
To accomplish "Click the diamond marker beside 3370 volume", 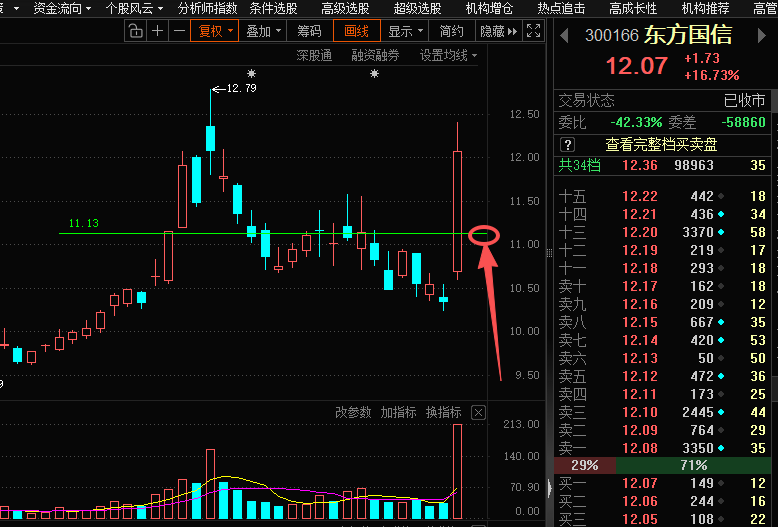I will [721, 232].
